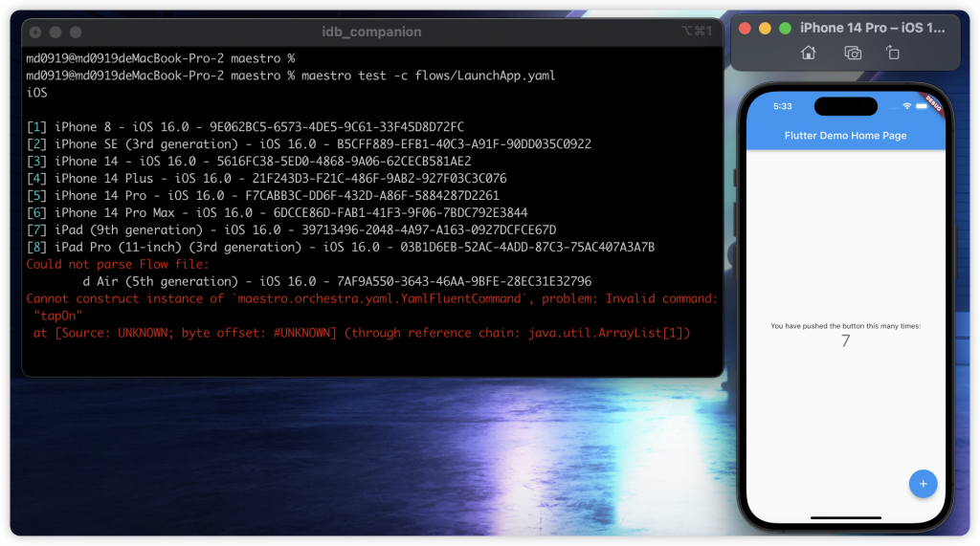The image size is (980, 546).
Task: Click the [7] iPad (9th generation) line
Action: coord(291,229)
